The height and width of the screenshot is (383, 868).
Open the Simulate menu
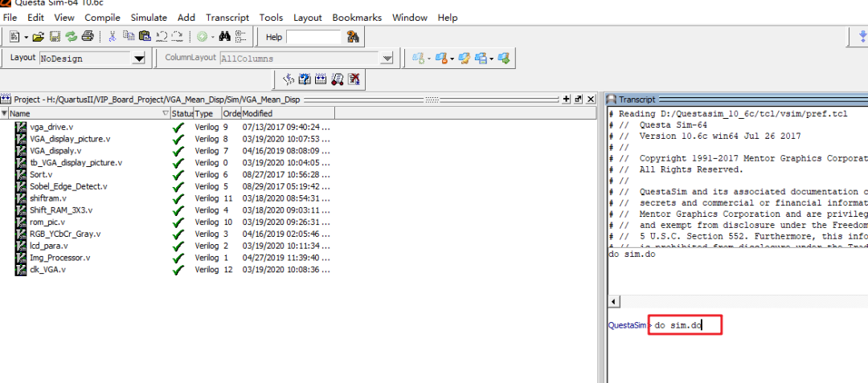[149, 17]
